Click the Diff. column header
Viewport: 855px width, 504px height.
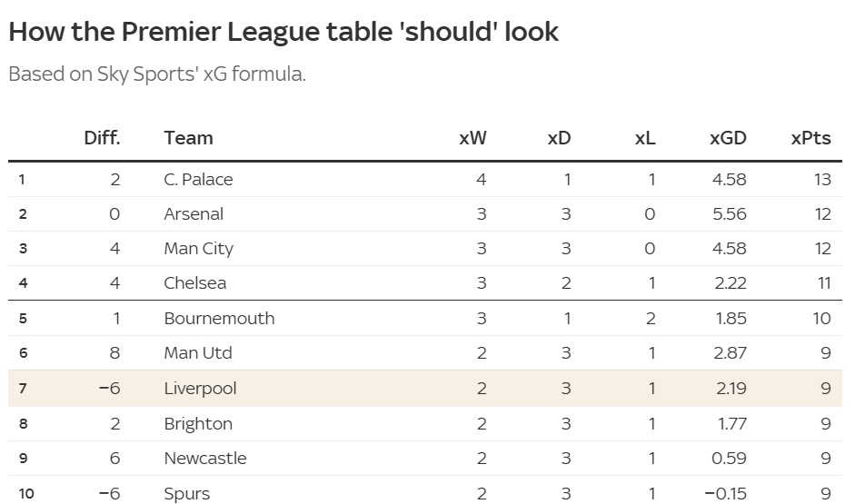pos(102,138)
